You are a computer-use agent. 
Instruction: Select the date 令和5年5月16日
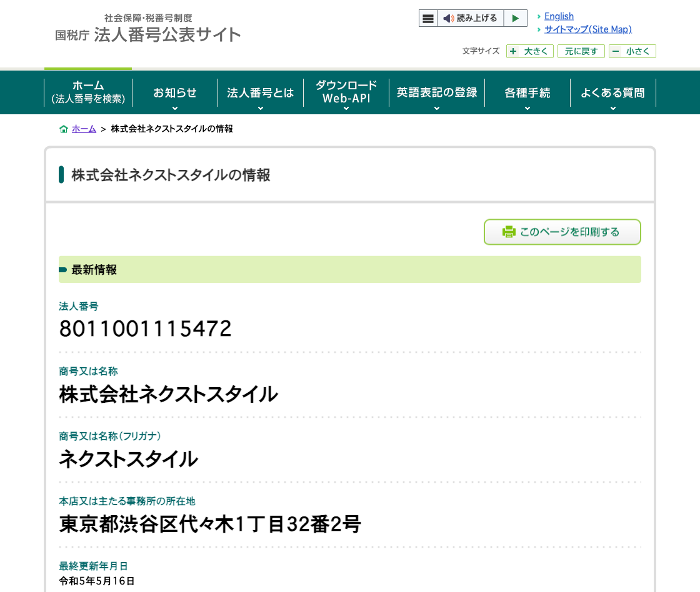97,581
